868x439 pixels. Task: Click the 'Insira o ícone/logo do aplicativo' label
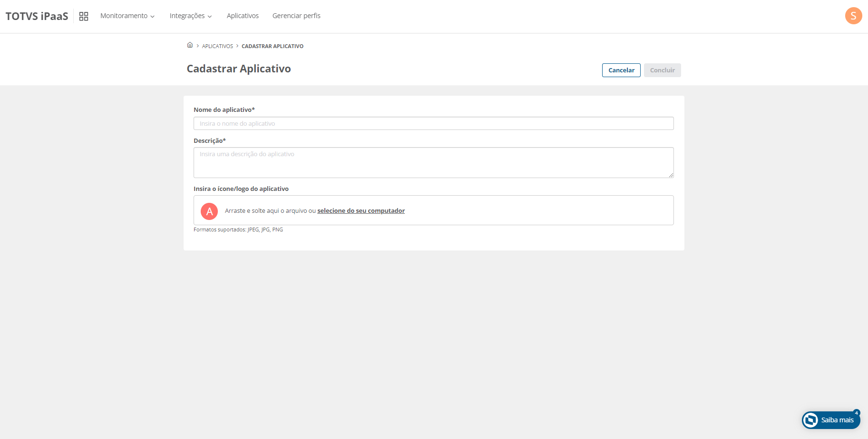click(241, 189)
